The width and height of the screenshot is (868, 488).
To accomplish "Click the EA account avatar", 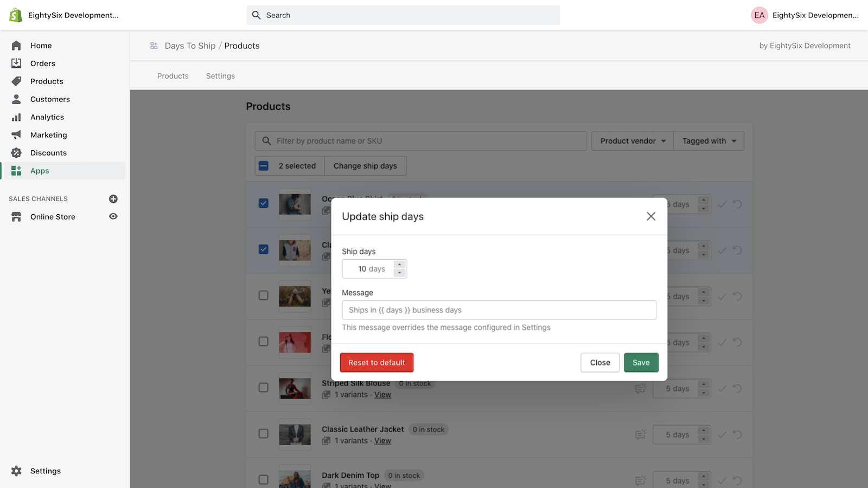I will click(x=759, y=15).
